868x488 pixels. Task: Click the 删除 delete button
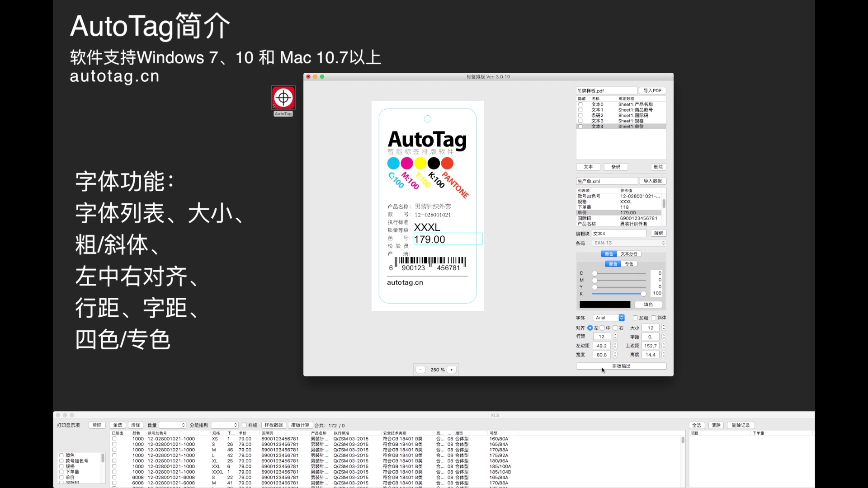tap(658, 167)
